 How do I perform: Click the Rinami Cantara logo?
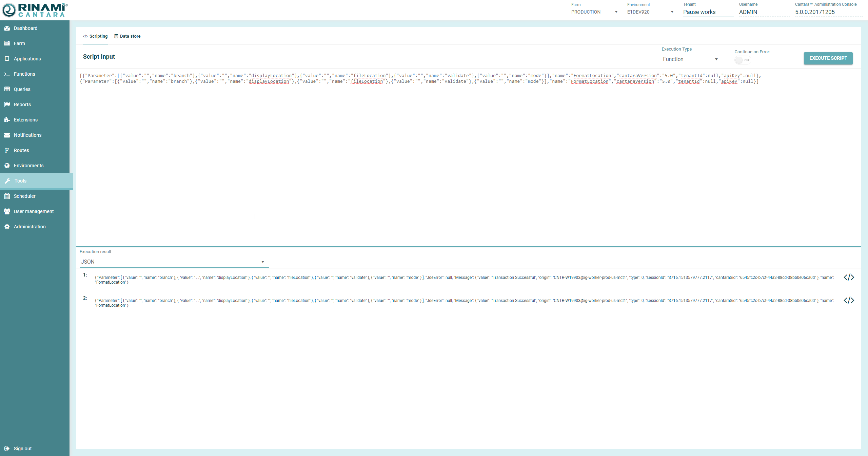coord(35,10)
